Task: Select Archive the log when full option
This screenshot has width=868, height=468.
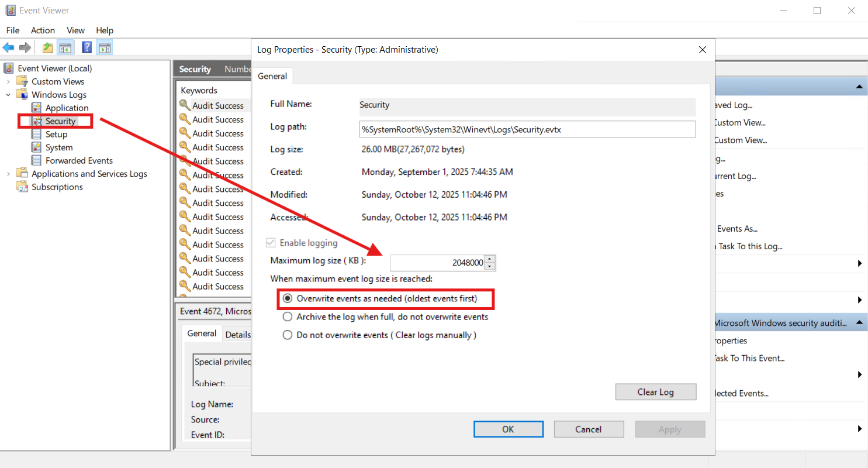Action: 288,316
